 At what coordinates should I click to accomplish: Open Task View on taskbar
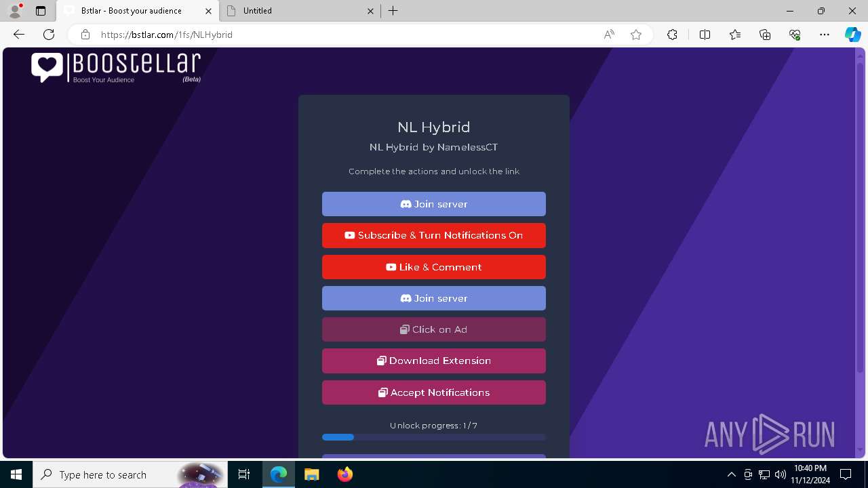click(244, 474)
